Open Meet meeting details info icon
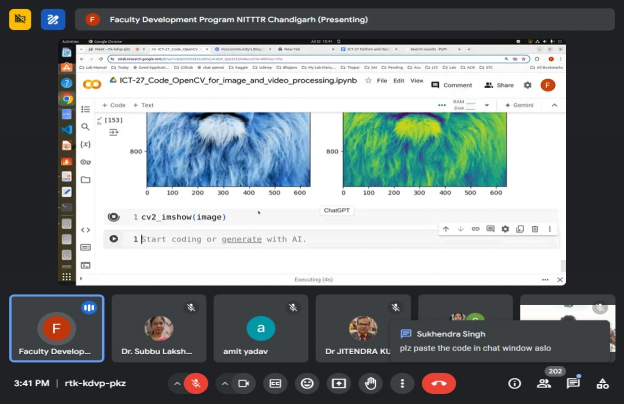 [x=514, y=384]
